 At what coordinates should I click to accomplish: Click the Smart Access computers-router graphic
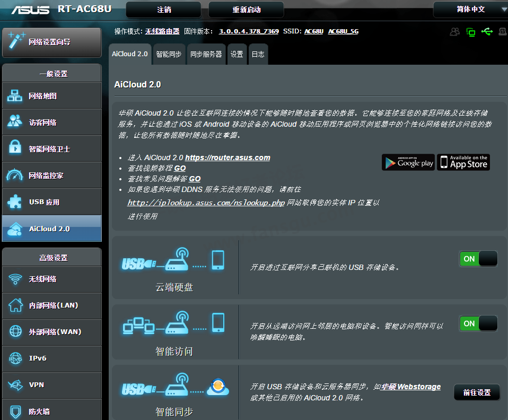tap(173, 323)
